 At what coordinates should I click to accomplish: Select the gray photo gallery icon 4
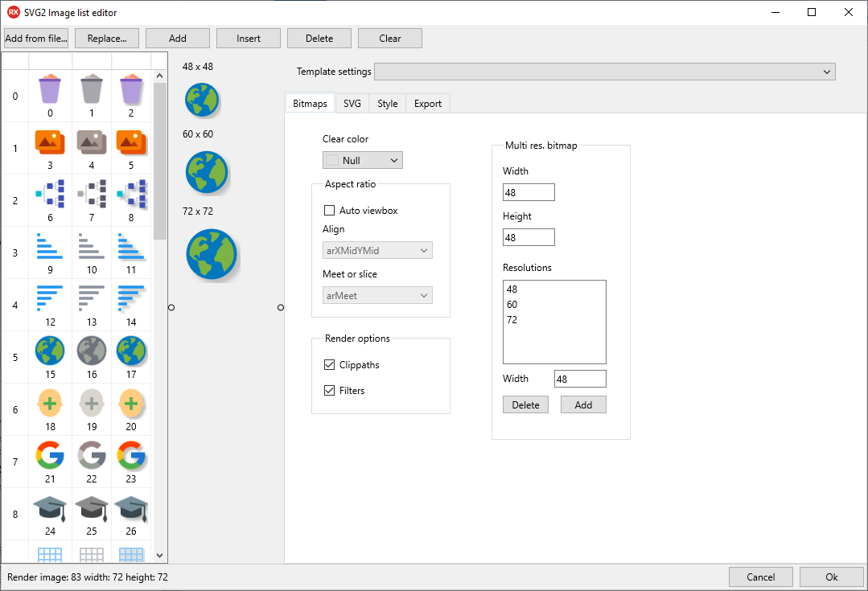tap(91, 142)
